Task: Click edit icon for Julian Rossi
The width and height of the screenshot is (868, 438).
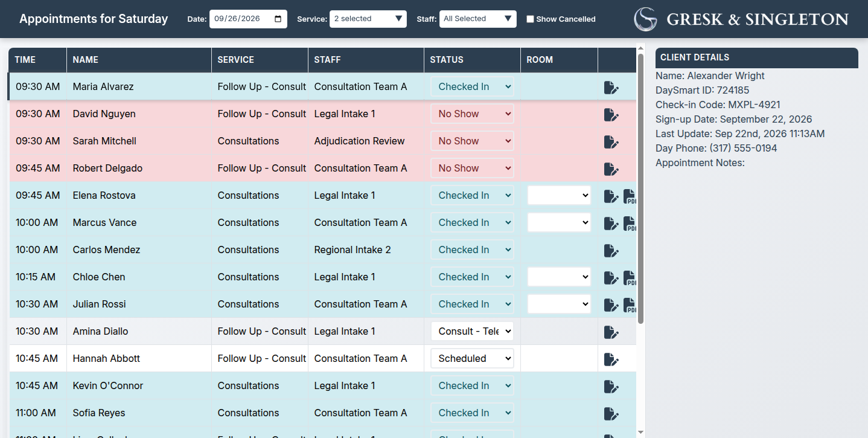Action: (611, 304)
